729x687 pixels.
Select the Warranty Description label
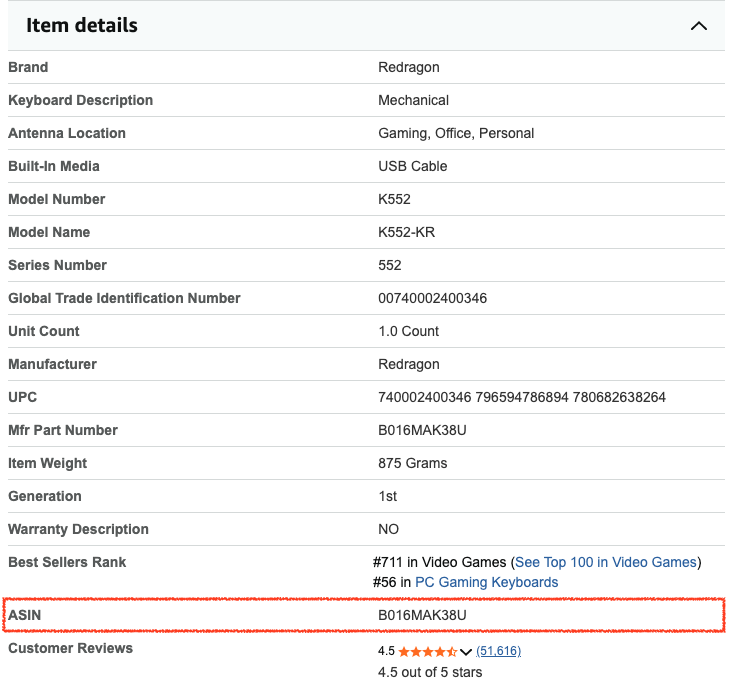79,529
